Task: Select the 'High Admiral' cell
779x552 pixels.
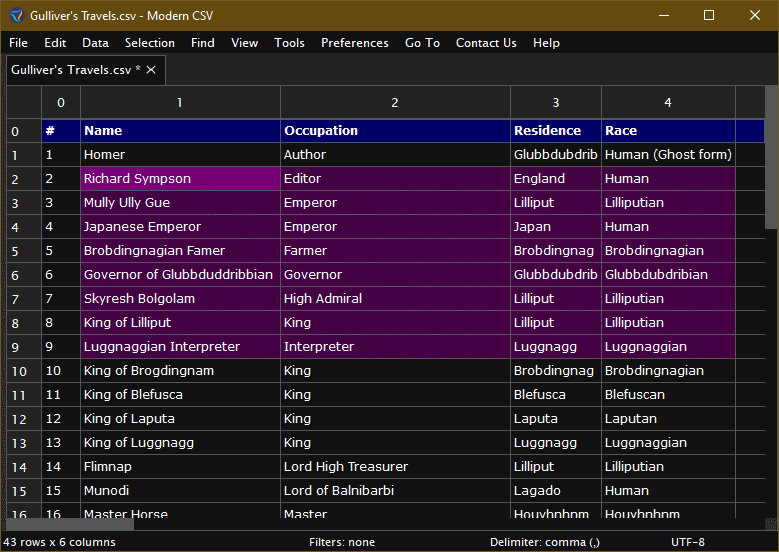Action: (x=395, y=299)
